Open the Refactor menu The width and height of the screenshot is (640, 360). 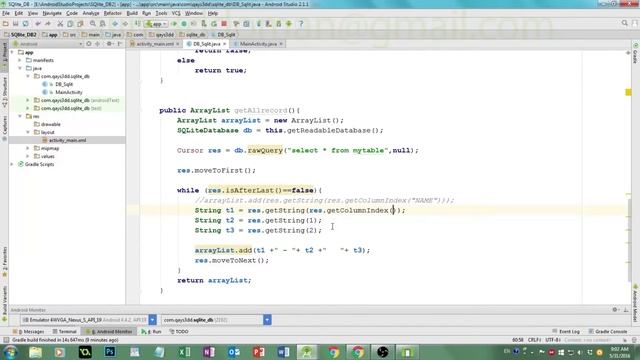112,13
